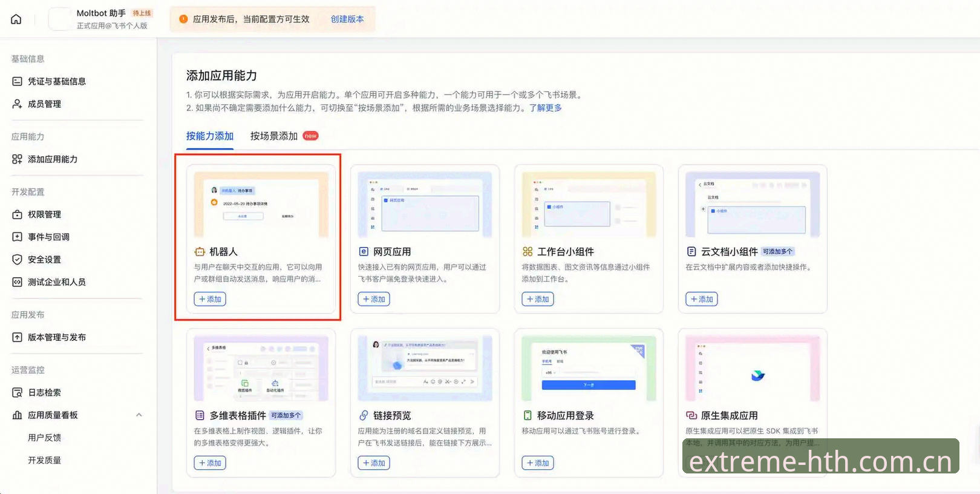Add the 移动应用登录 capability

pos(538,463)
